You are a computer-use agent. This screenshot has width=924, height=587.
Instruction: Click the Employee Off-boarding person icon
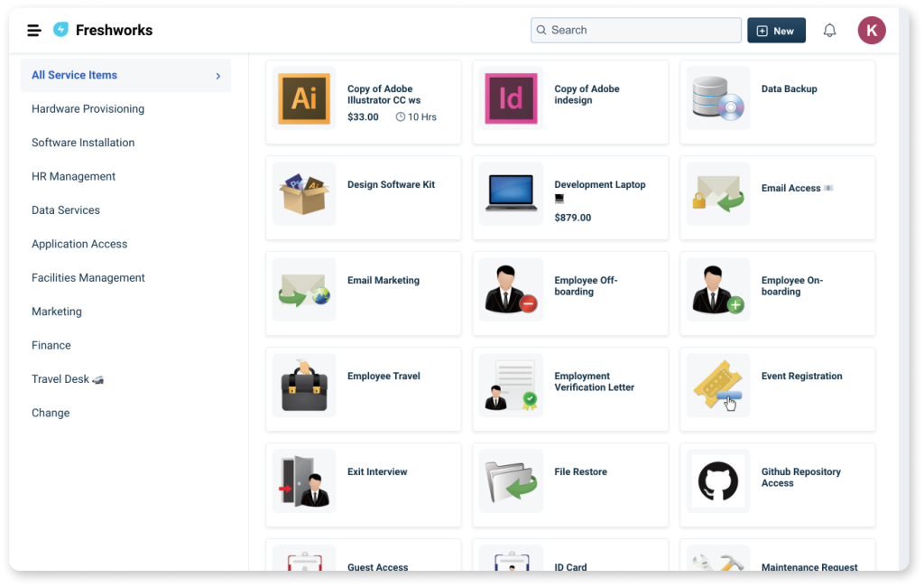[x=511, y=289]
